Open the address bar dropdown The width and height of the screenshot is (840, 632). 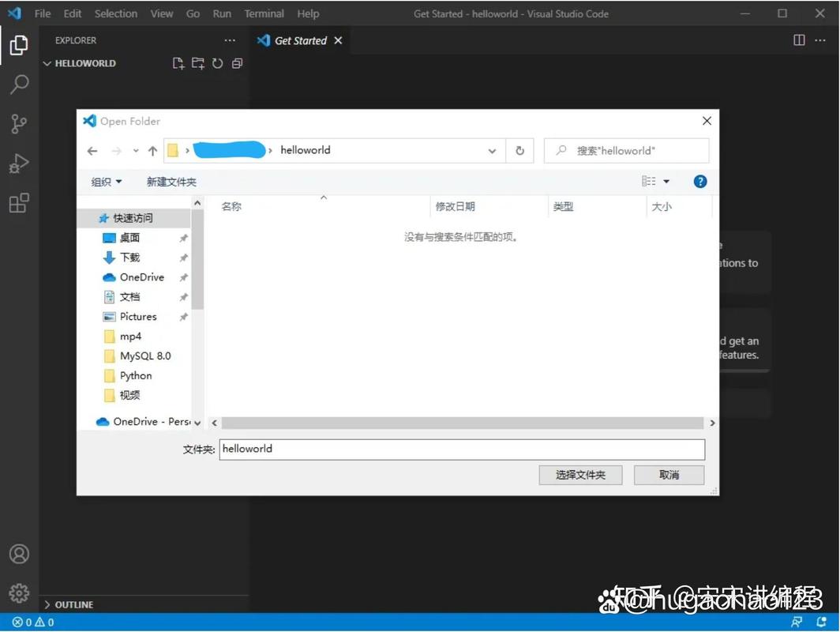[x=492, y=150]
